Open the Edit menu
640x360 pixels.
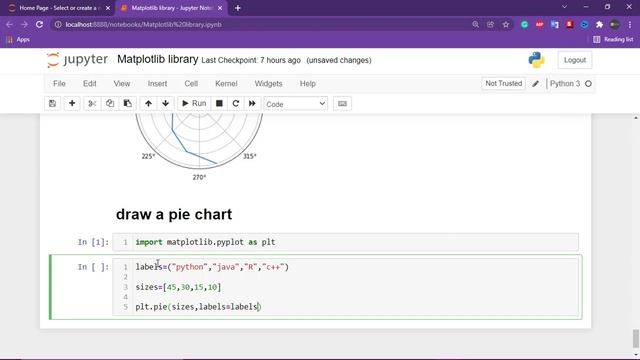point(90,84)
